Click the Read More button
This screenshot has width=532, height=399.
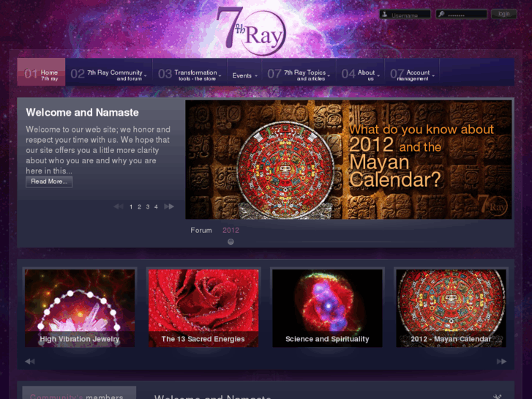(x=49, y=182)
